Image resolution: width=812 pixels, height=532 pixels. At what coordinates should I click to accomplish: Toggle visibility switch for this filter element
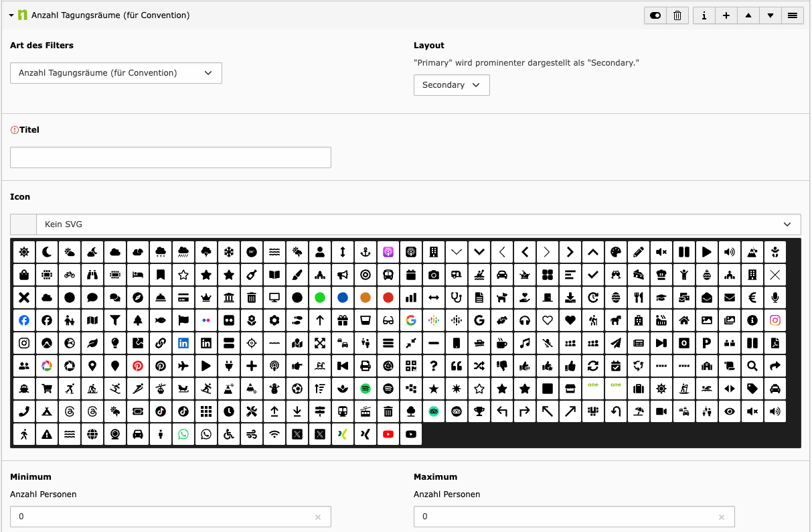655,15
